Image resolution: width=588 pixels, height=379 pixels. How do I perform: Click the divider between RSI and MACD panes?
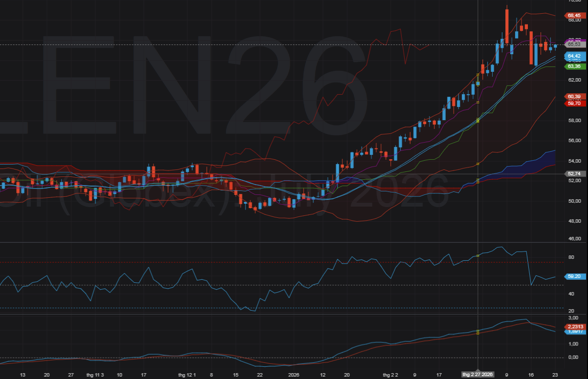coord(293,314)
